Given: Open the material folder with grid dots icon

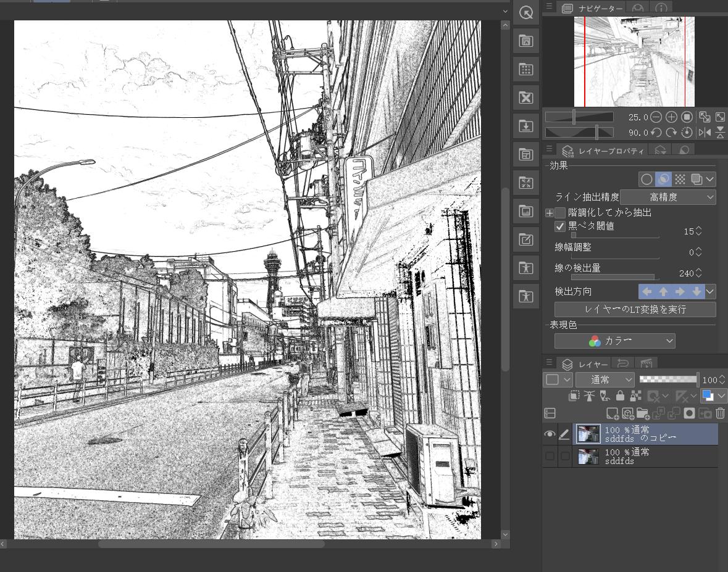Looking at the screenshot, I should [525, 70].
